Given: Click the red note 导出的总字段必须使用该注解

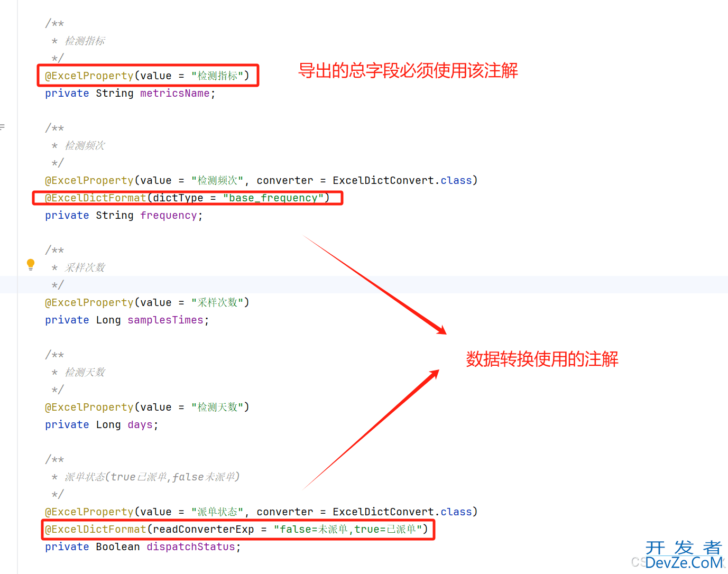Looking at the screenshot, I should coord(408,70).
